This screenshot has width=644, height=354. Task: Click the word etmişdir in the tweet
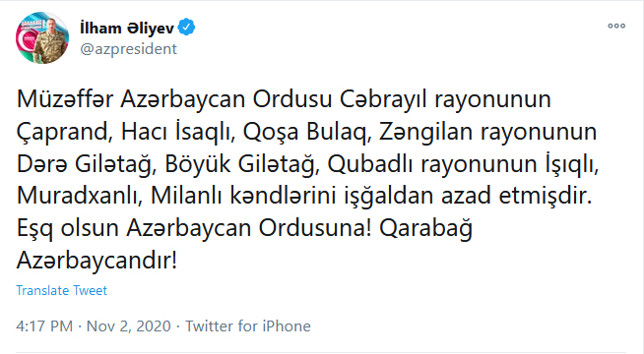[x=546, y=196]
